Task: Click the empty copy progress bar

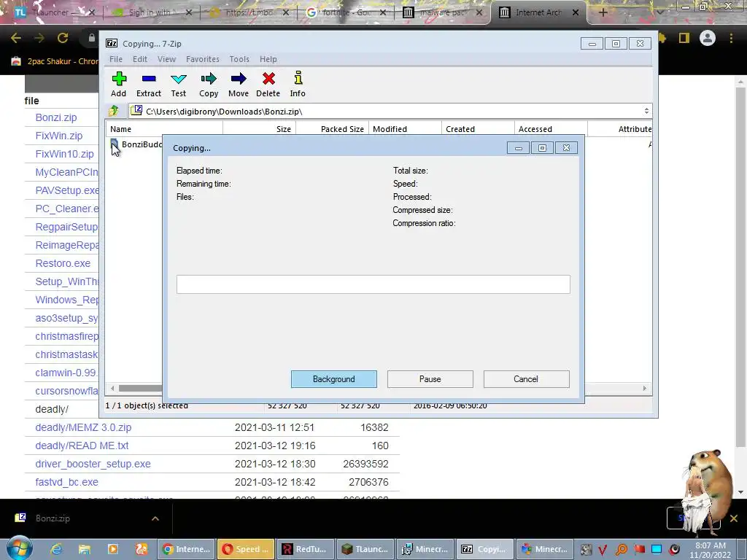Action: [373, 284]
